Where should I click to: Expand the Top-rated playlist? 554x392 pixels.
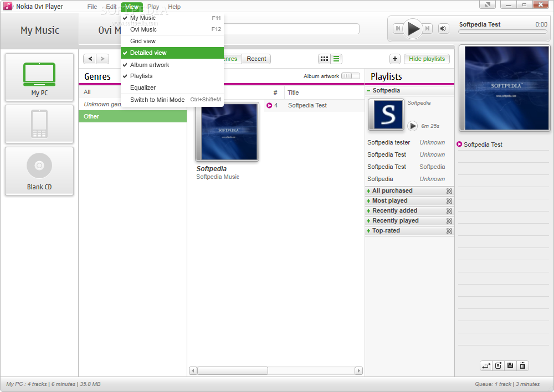368,231
